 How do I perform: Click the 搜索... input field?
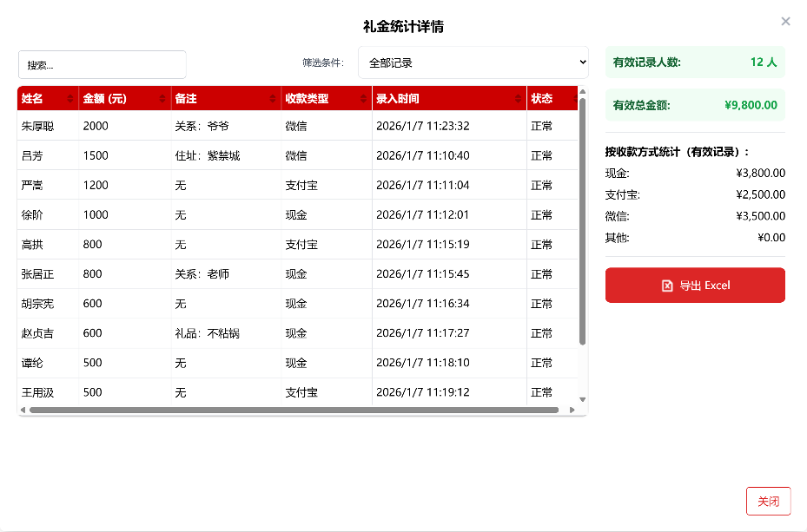tap(102, 64)
